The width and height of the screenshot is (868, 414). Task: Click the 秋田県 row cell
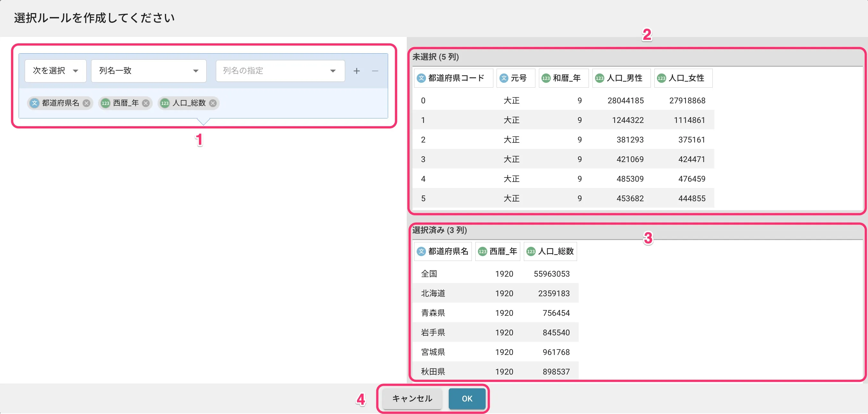[x=433, y=372]
